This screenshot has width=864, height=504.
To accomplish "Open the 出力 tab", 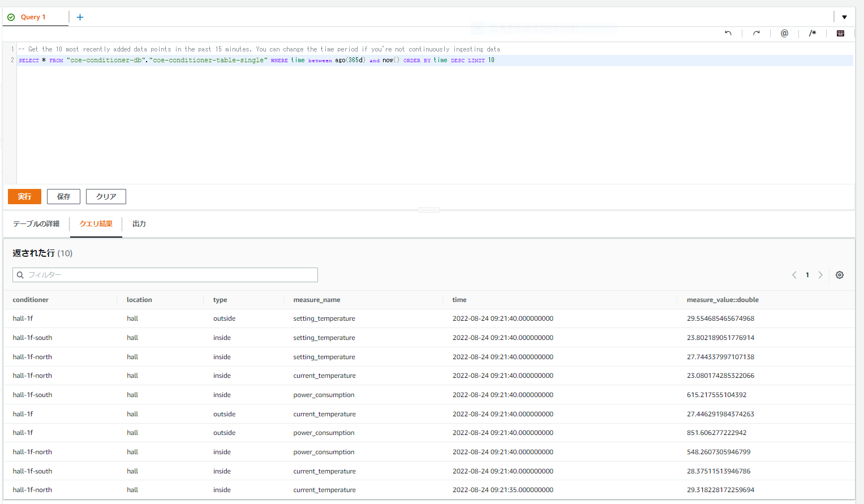I will coord(139,224).
